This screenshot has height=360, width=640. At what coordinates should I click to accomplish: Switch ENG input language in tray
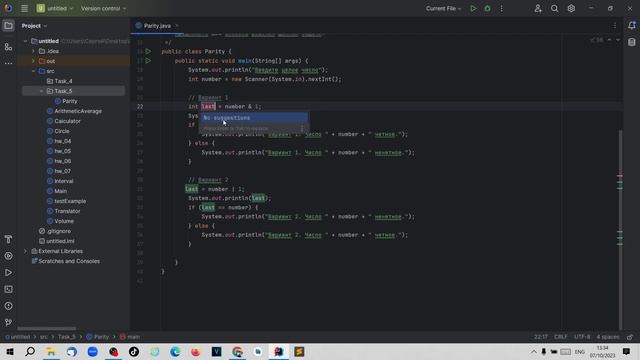[580, 352]
